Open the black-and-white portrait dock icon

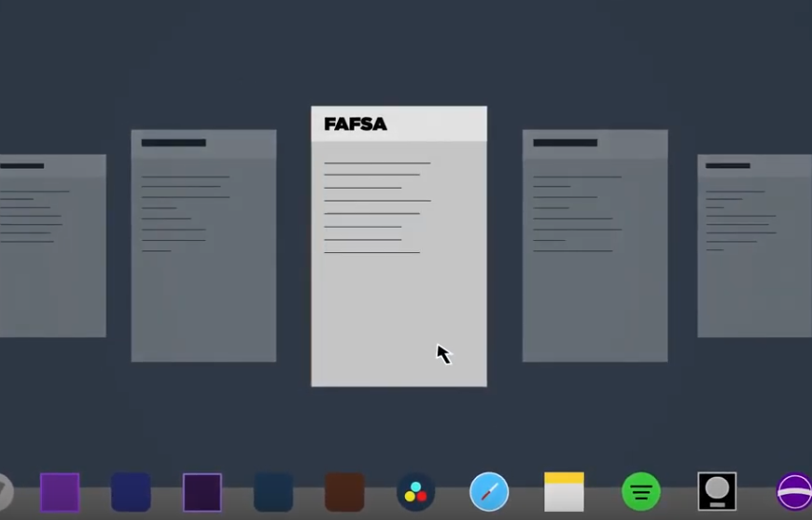click(x=717, y=492)
